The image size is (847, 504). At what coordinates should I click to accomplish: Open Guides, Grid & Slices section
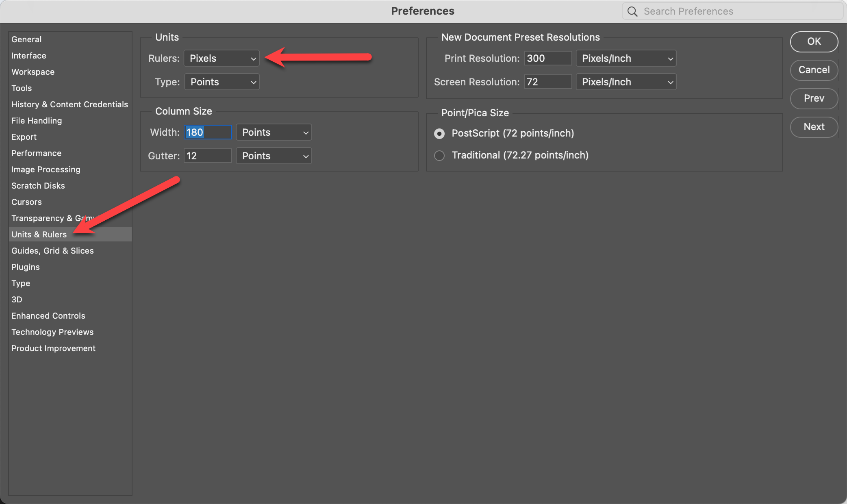click(52, 251)
